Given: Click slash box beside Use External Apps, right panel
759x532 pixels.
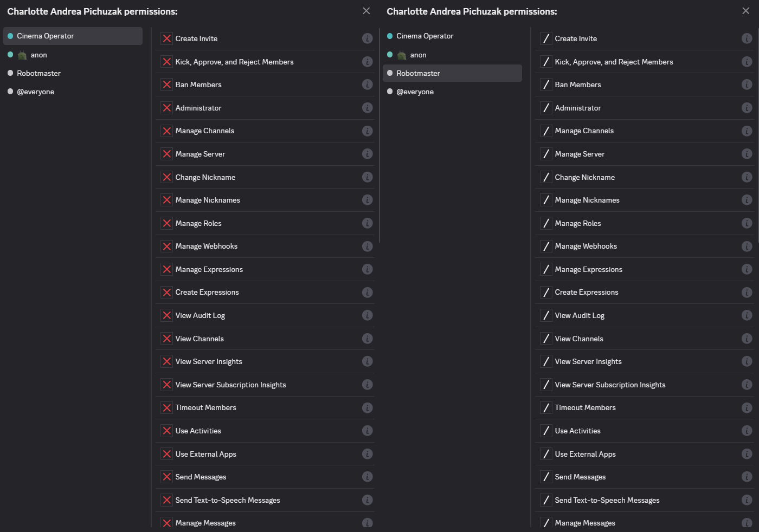Looking at the screenshot, I should [x=546, y=454].
